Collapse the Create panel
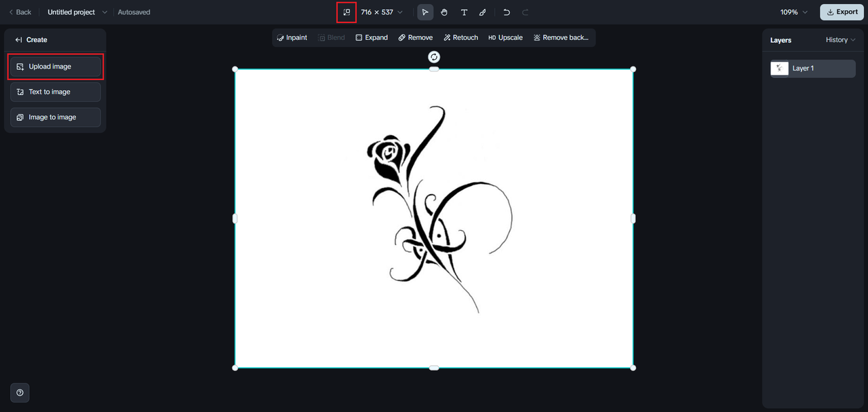Screen dimensions: 868x412 tap(18, 40)
